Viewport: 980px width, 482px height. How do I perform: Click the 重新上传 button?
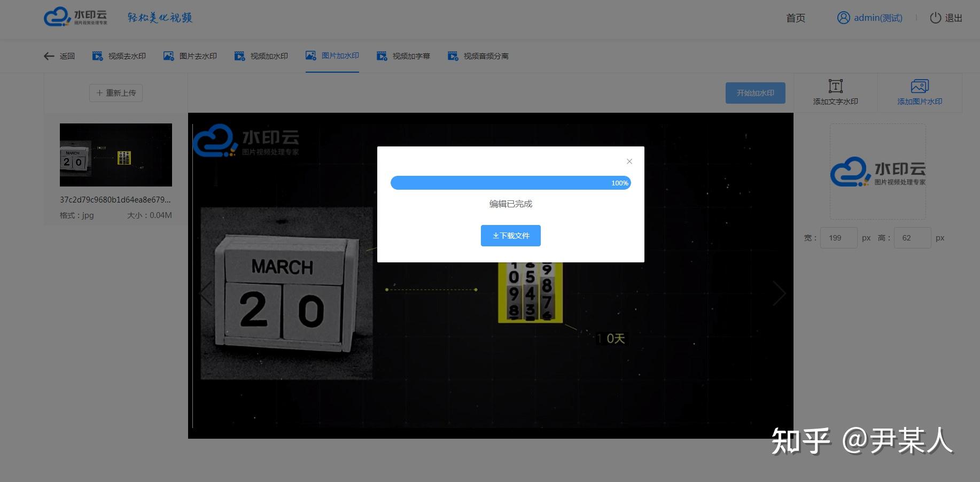(116, 93)
